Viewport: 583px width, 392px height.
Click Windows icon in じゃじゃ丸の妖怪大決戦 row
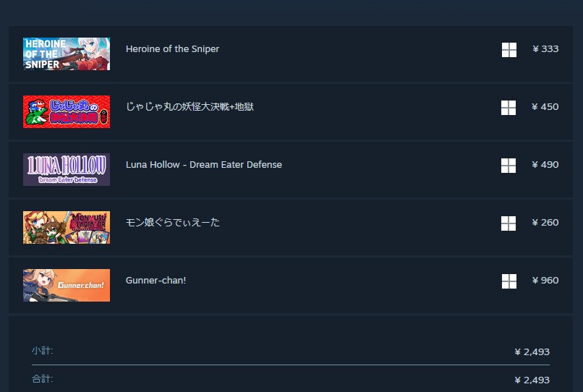point(508,108)
